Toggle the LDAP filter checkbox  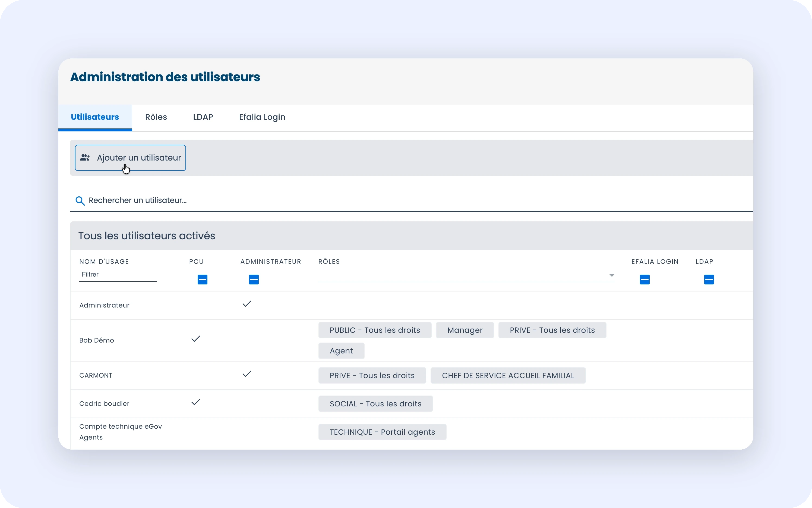click(709, 280)
